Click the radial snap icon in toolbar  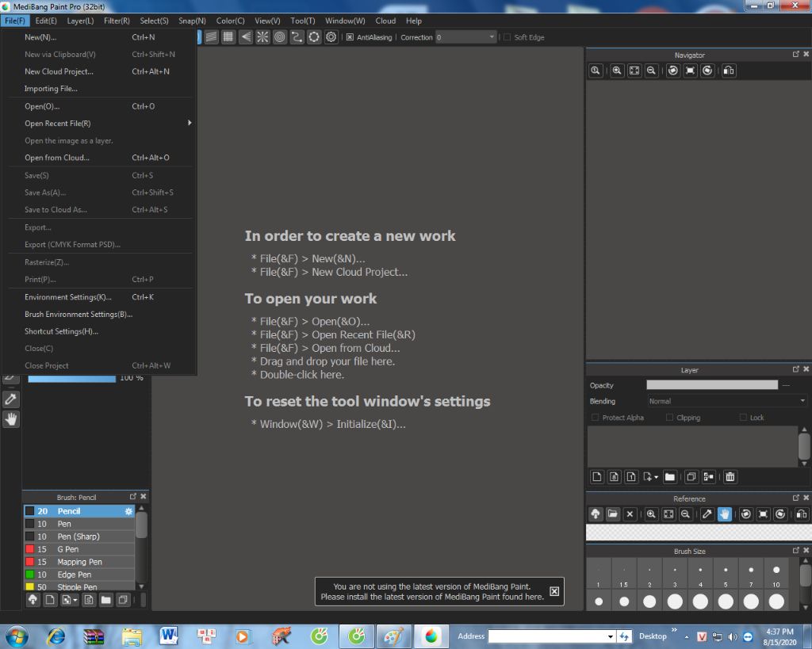pyautogui.click(x=262, y=37)
